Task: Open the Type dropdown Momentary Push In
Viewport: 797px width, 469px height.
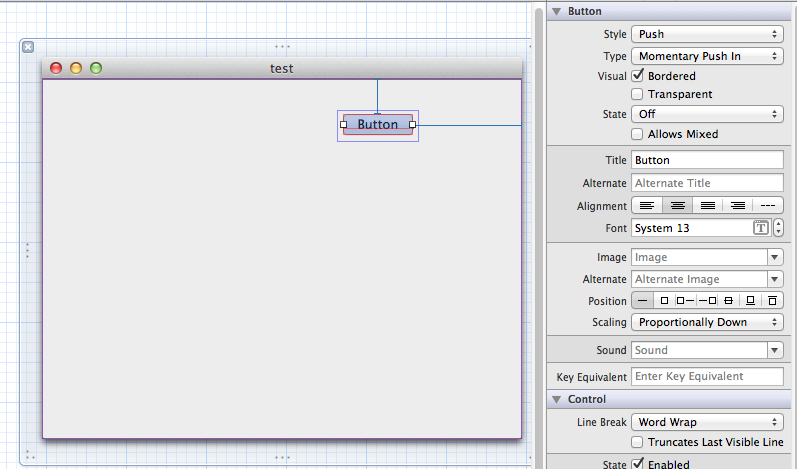Action: [707, 56]
